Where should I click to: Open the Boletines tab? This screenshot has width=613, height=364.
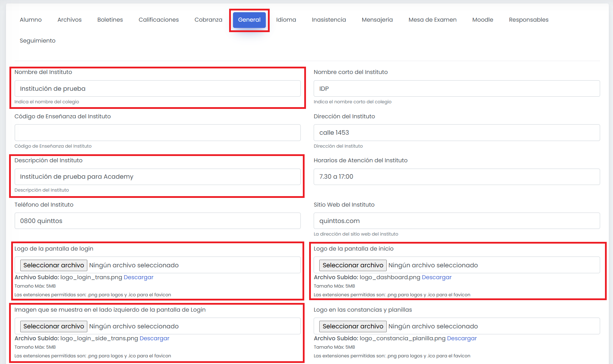(110, 20)
